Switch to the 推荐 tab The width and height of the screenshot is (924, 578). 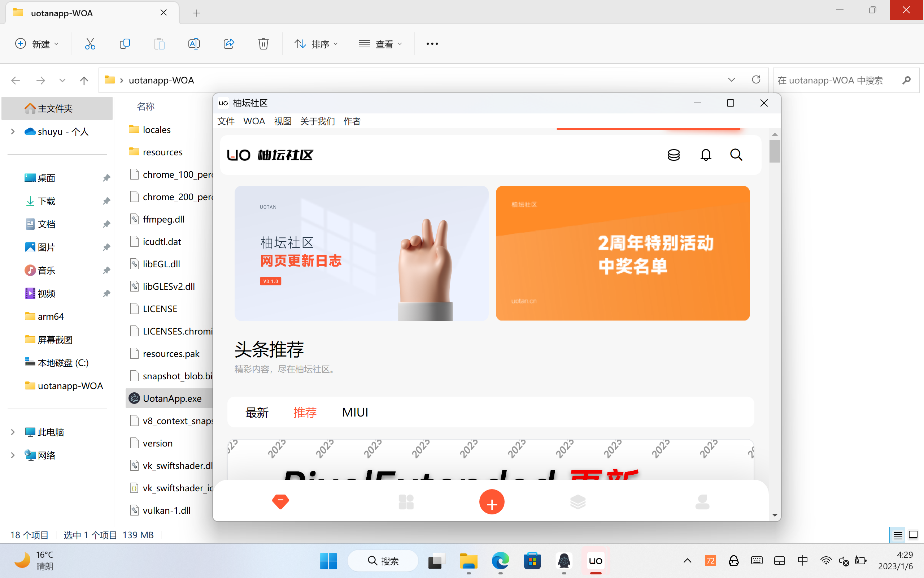(305, 412)
